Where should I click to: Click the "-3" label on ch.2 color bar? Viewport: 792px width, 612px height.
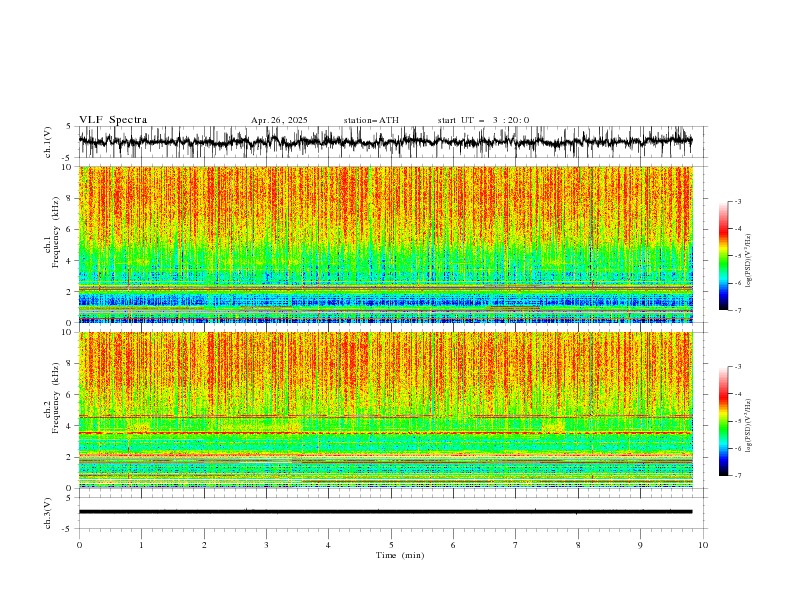tap(738, 367)
